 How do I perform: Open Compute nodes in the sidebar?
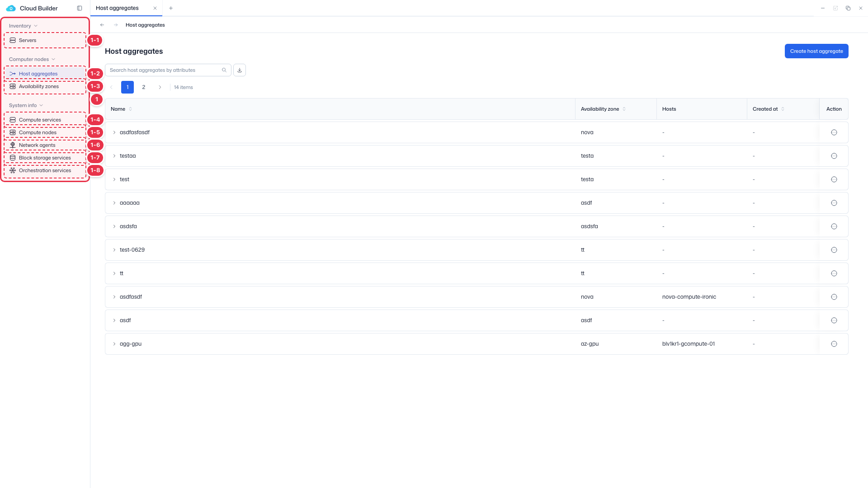pos(45,132)
